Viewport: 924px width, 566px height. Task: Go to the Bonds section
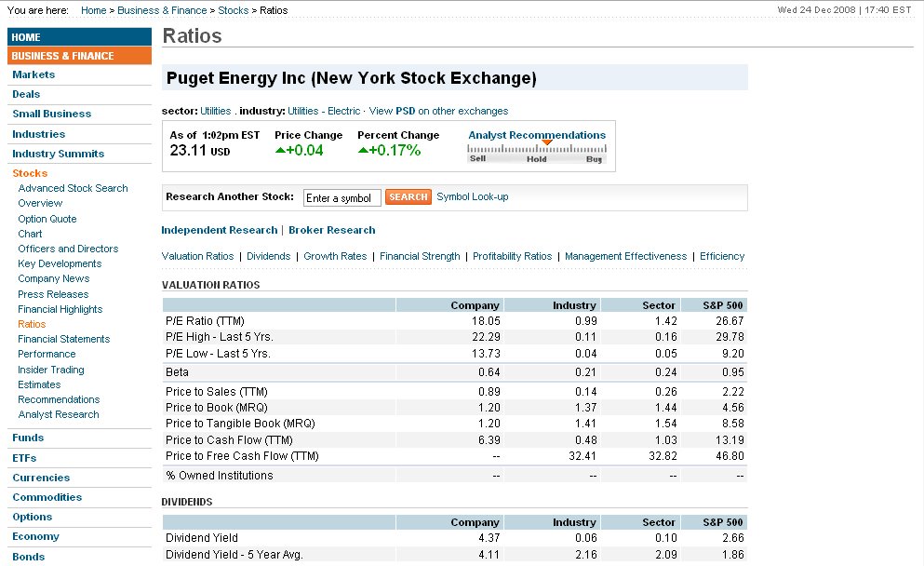coord(28,557)
